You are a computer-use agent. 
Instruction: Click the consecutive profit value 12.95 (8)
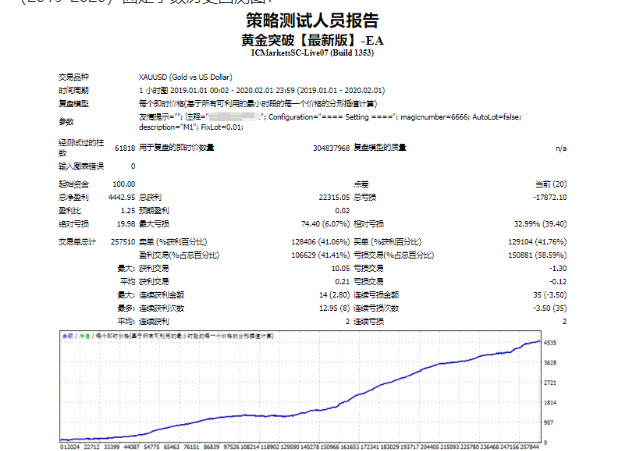tap(334, 308)
